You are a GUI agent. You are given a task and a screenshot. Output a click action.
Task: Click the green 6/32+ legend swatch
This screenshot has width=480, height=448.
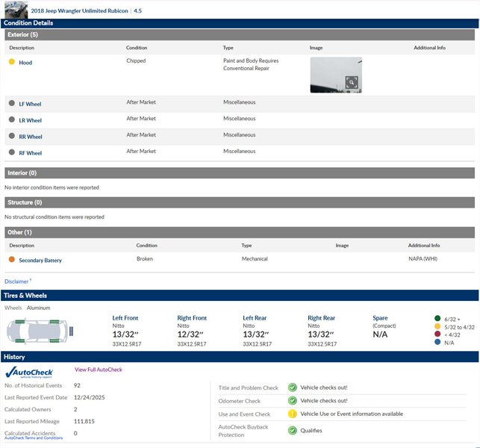(437, 319)
